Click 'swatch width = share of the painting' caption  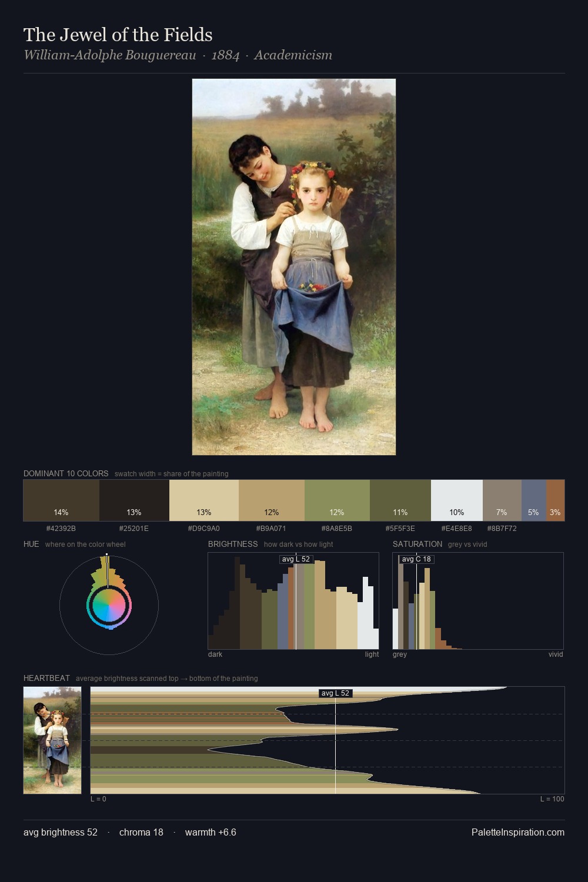(172, 474)
